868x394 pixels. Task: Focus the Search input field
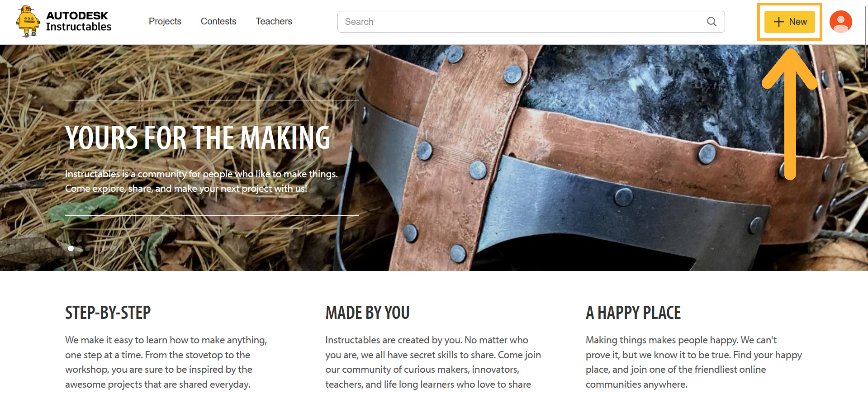tap(531, 22)
